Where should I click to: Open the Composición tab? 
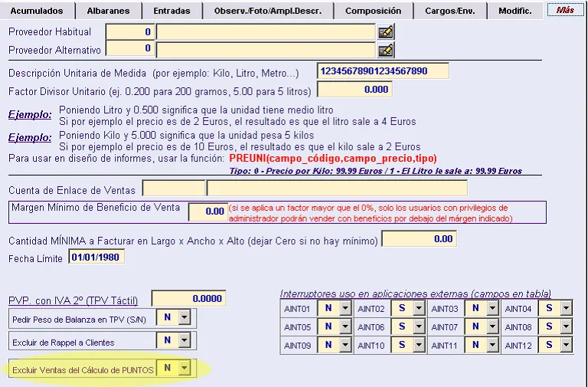[373, 11]
